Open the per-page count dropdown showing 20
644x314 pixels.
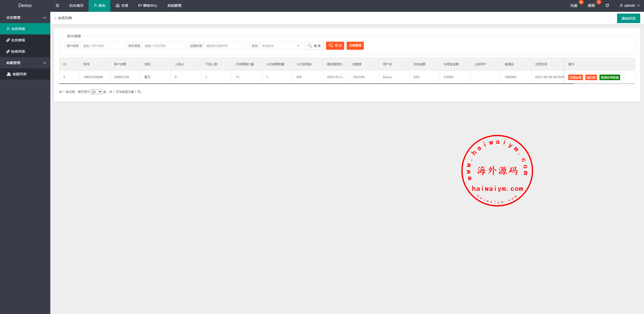click(x=96, y=92)
